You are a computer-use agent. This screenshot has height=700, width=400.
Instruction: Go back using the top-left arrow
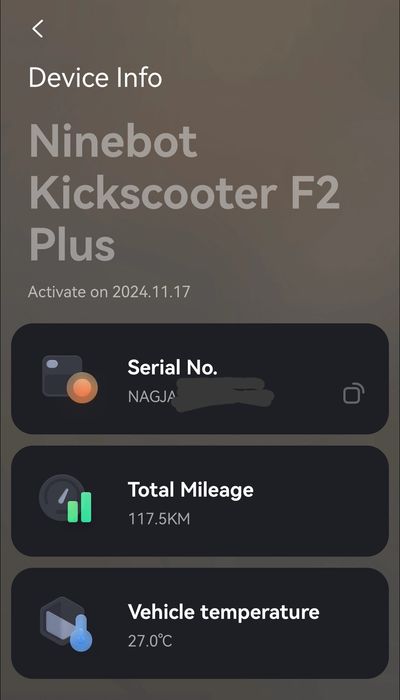point(38,29)
